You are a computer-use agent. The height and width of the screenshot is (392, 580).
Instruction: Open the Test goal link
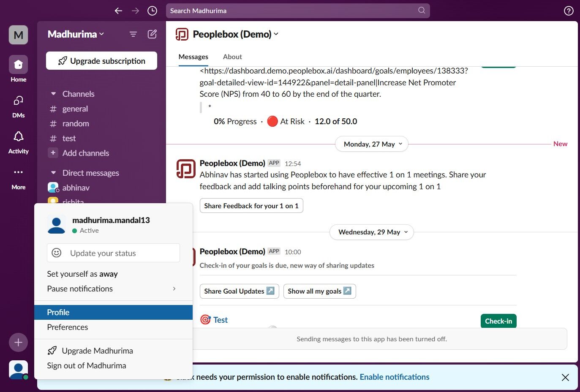pos(221,320)
